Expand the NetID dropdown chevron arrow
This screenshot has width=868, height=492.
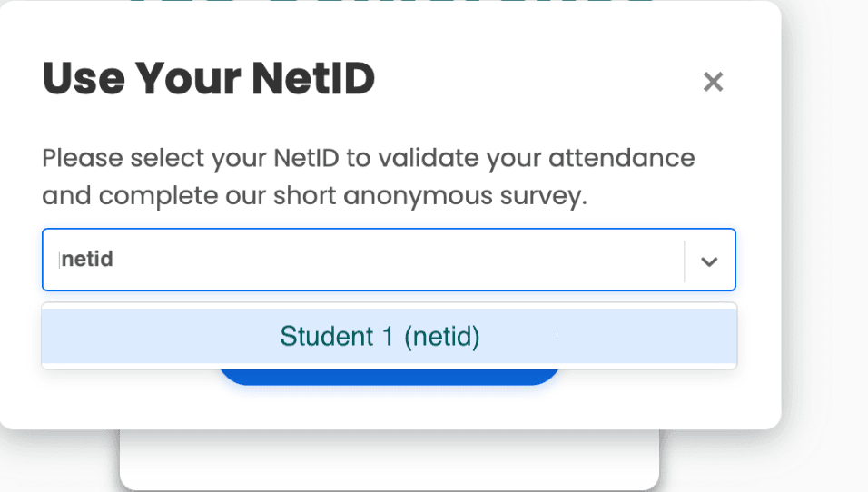[709, 261]
